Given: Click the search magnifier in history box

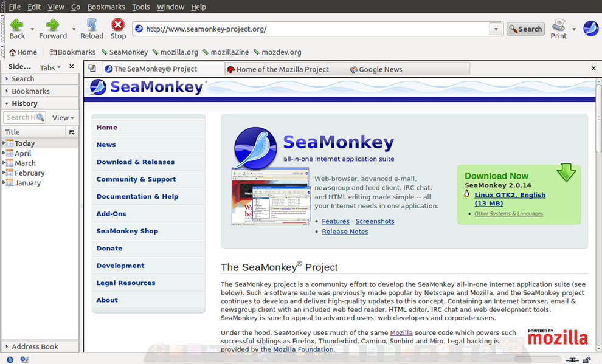Looking at the screenshot, I should pyautogui.click(x=40, y=117).
